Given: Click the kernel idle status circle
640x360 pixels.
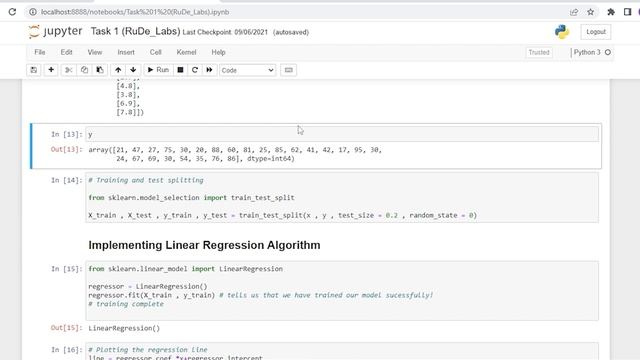Looking at the screenshot, I should (608, 52).
